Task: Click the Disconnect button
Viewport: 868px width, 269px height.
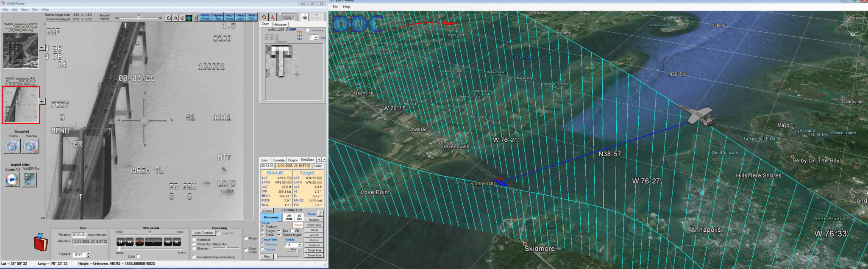Action: pos(271,217)
